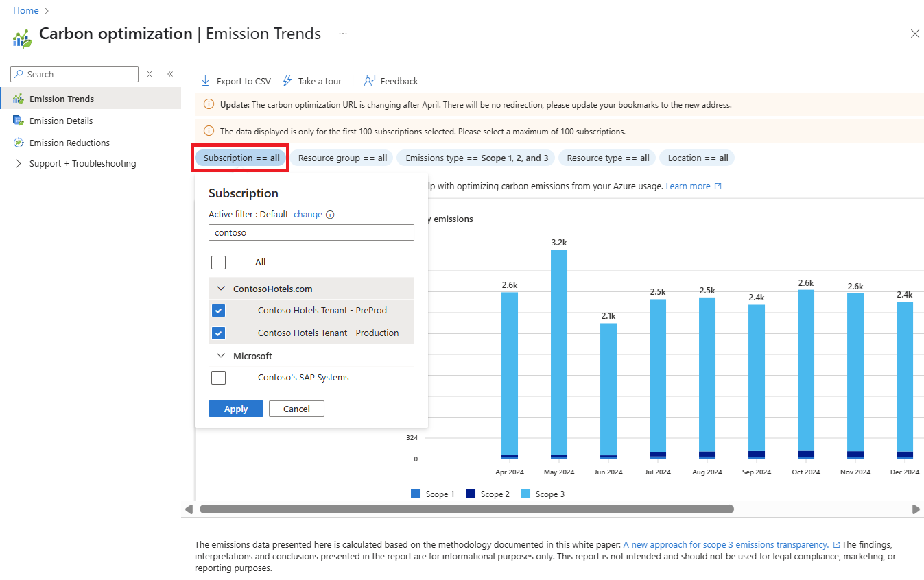The image size is (924, 580).
Task: Open the Subscription == all filter
Action: 241,158
